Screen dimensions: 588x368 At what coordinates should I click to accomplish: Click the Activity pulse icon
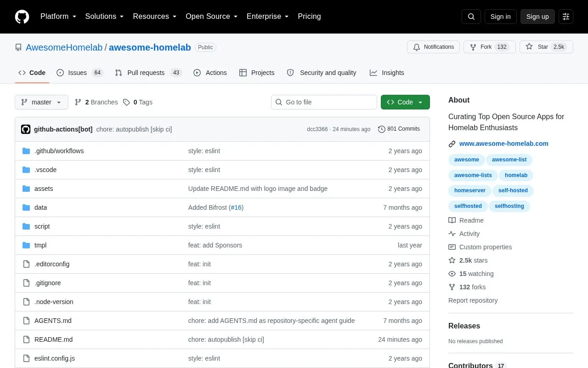[452, 234]
